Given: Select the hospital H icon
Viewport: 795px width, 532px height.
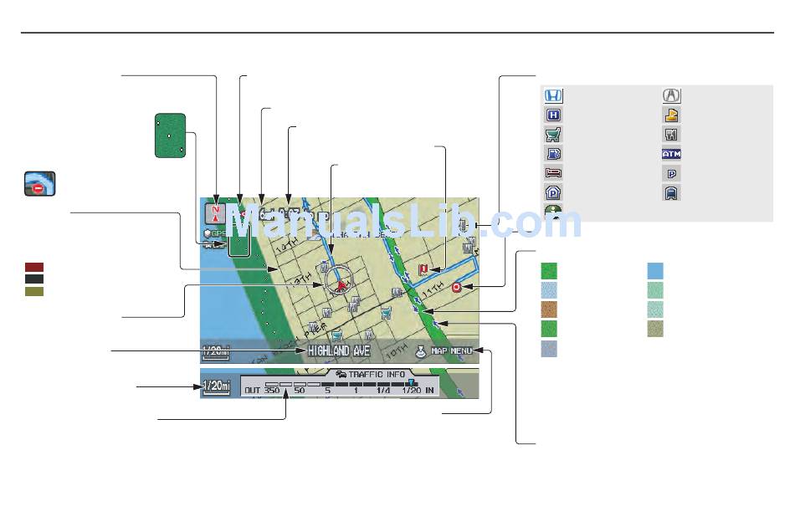Looking at the screenshot, I should point(553,115).
